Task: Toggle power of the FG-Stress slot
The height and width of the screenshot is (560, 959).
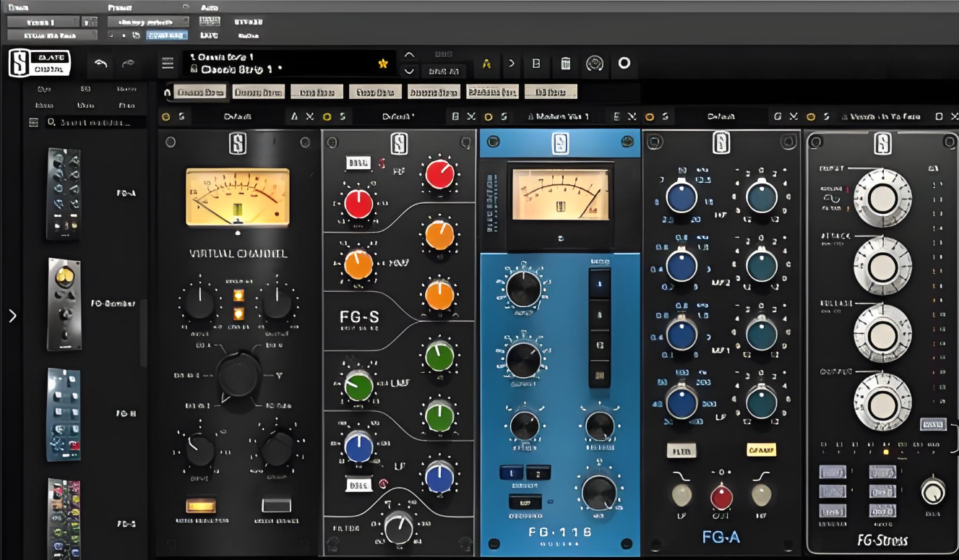Action: click(810, 116)
